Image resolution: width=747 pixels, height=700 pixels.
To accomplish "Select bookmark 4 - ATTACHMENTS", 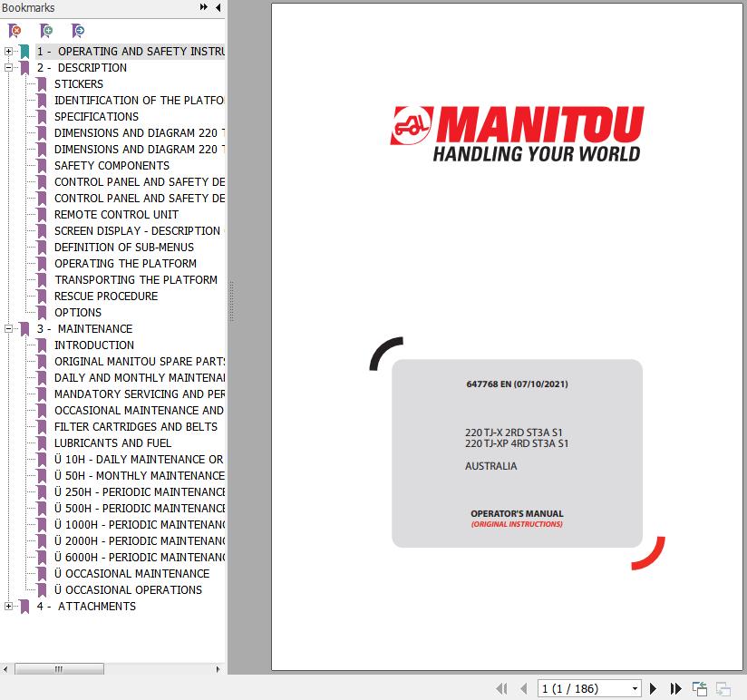I will pyautogui.click(x=86, y=606).
